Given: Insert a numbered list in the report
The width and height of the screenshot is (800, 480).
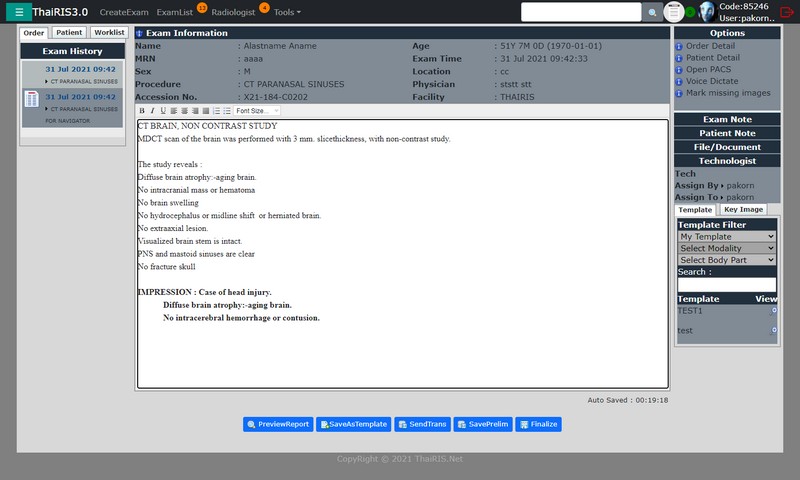Looking at the screenshot, I should [x=215, y=111].
